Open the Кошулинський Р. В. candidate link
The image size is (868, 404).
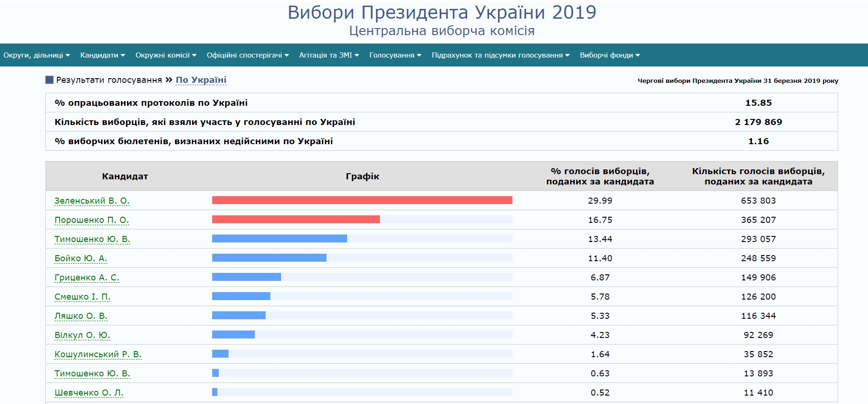(x=98, y=354)
